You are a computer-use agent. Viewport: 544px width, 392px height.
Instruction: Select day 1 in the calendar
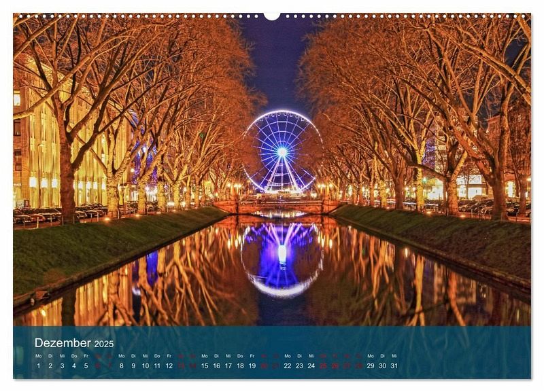pos(38,366)
